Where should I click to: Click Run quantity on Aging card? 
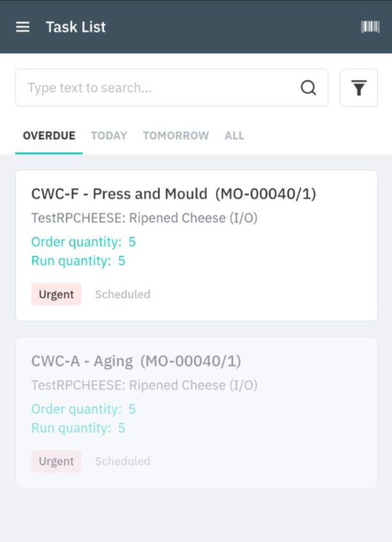(78, 428)
